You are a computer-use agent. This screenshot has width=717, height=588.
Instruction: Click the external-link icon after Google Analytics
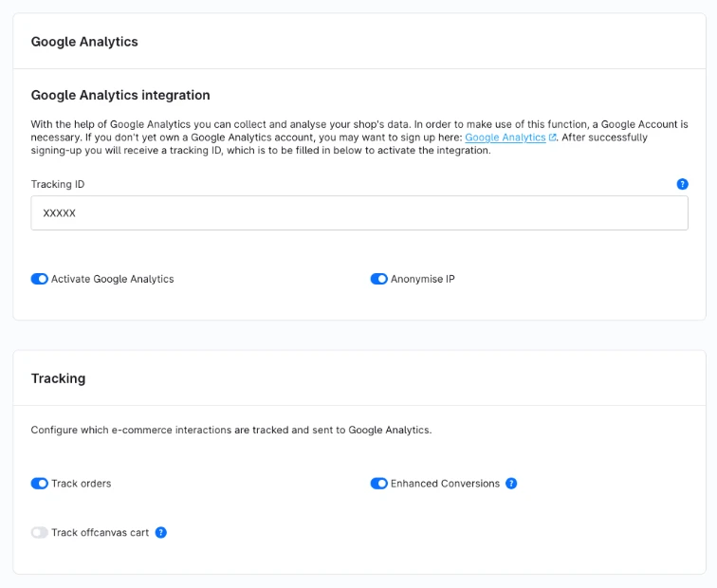[x=552, y=138]
